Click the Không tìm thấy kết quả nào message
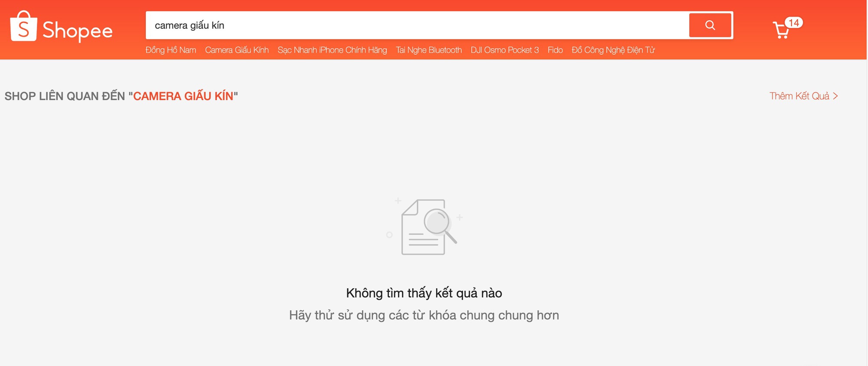The image size is (868, 366). (424, 293)
